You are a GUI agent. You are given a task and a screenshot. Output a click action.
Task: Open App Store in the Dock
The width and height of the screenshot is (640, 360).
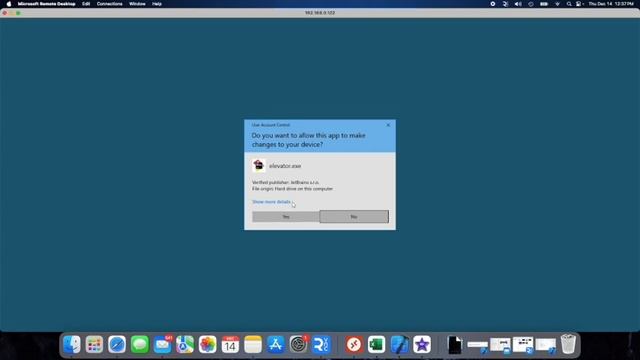pos(276,344)
